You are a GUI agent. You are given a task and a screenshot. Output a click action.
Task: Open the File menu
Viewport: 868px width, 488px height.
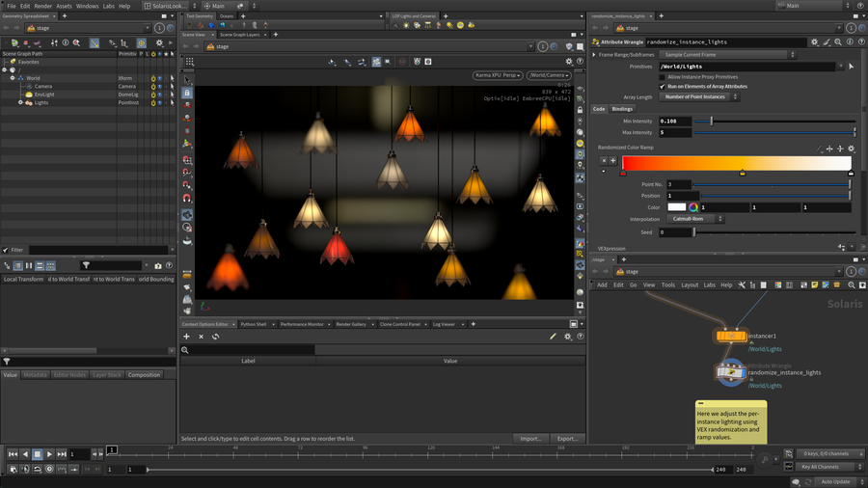(11, 6)
